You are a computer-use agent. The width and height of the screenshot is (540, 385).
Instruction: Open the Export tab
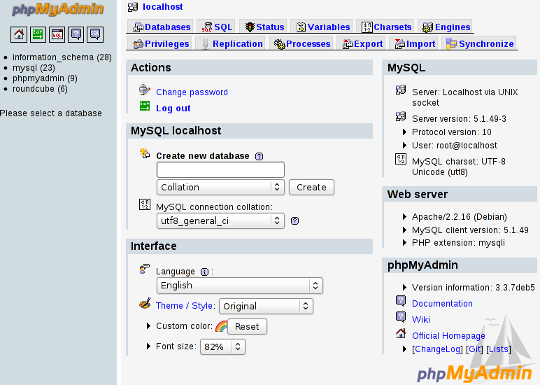click(x=362, y=44)
